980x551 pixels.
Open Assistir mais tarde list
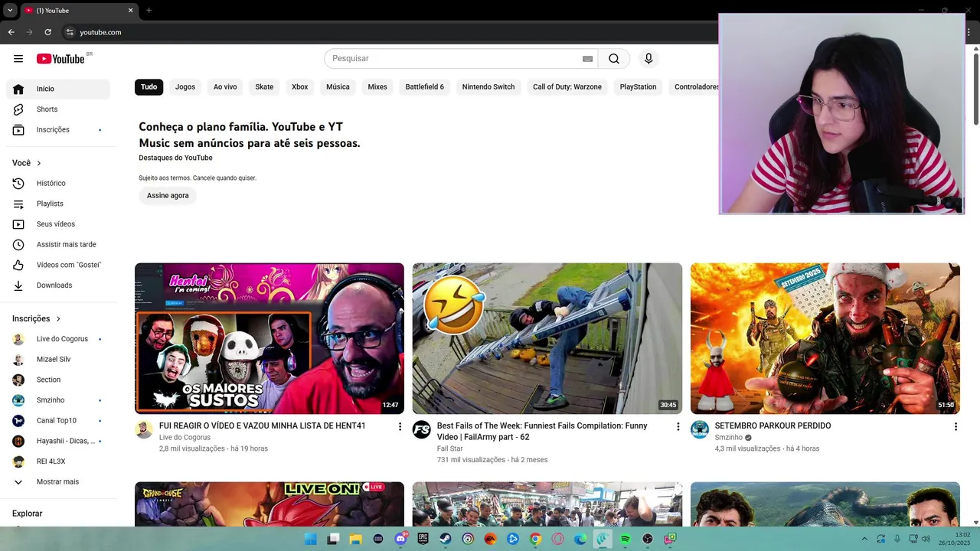(x=58, y=245)
